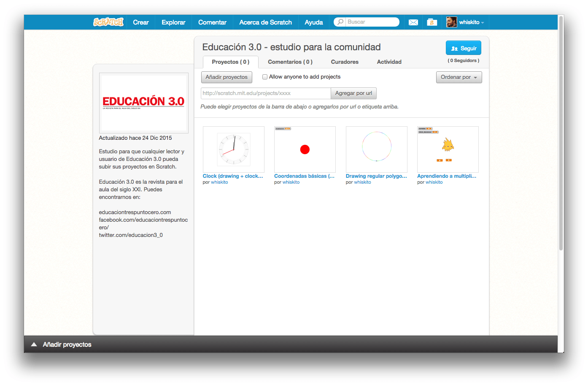Screen dimensions: 588x386
Task: Open the Scratch cat multiplication thumbnail
Action: [x=448, y=149]
